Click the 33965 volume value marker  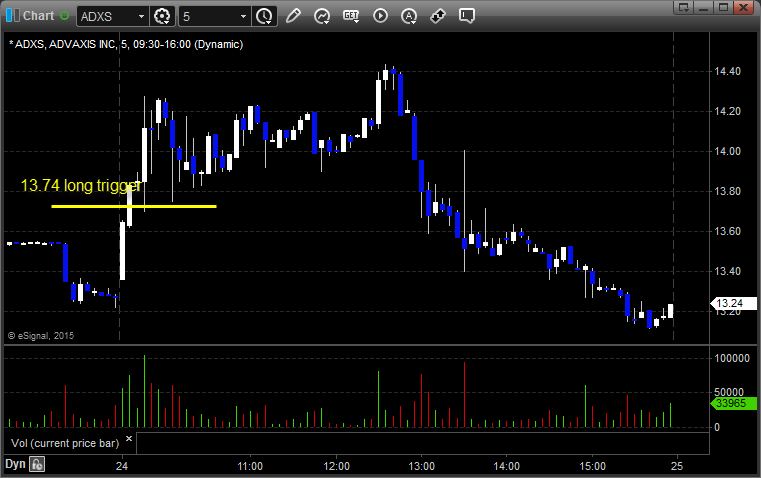pyautogui.click(x=733, y=403)
